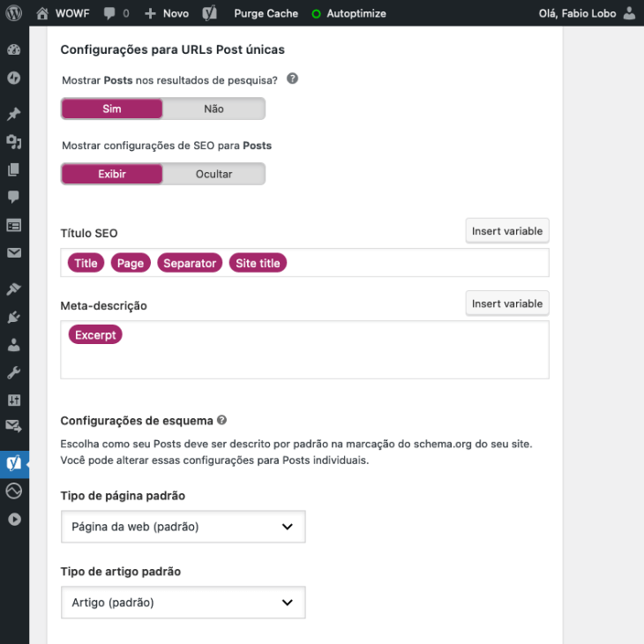Open the envelope sidebar icon
This screenshot has height=644, width=644.
pos(14,253)
